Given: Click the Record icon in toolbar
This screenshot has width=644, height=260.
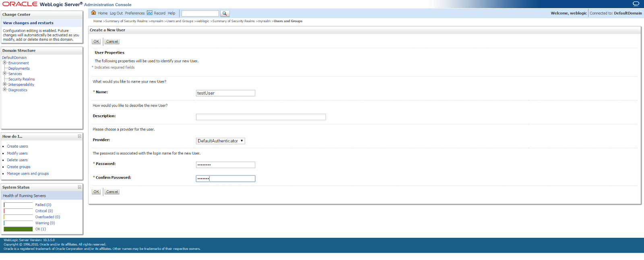Looking at the screenshot, I should click(x=150, y=13).
